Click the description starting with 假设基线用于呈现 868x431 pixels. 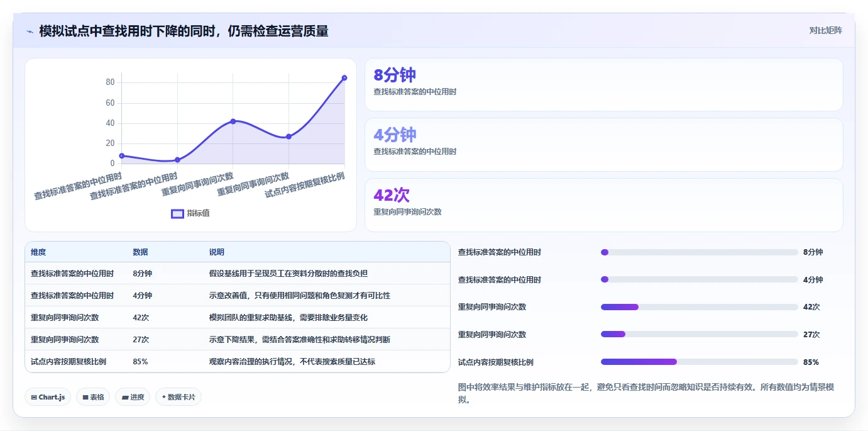pos(288,274)
